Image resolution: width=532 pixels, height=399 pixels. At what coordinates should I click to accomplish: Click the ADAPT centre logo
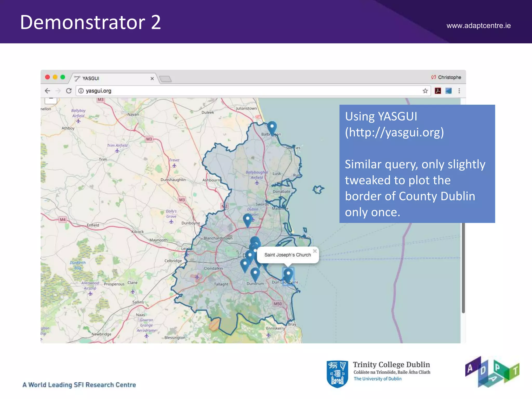pos(492,372)
